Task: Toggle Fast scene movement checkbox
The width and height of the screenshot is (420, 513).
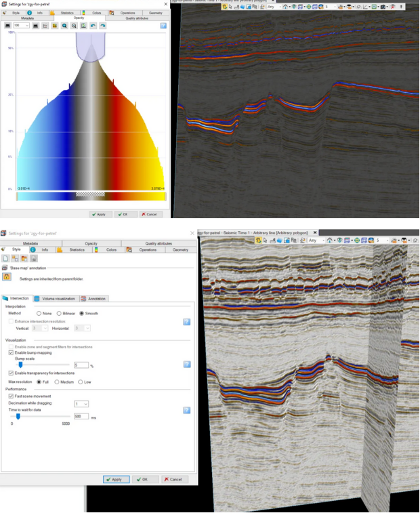Action: point(11,396)
